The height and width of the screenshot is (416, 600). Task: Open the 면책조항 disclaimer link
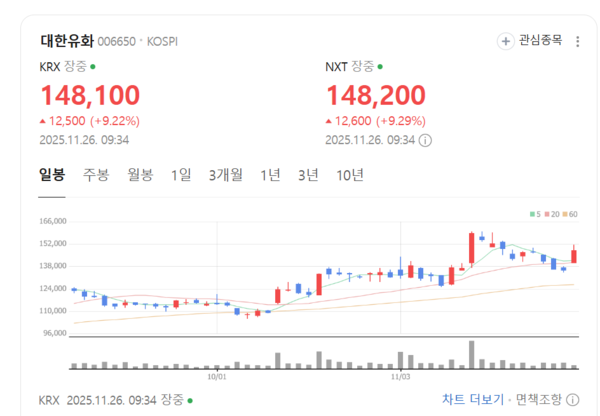coord(539,400)
